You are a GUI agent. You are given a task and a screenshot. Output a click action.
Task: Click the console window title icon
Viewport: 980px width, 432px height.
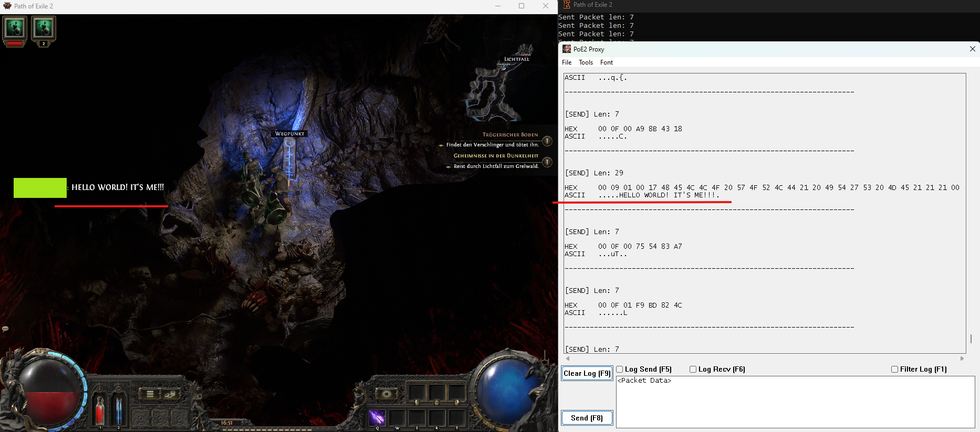pyautogui.click(x=567, y=5)
